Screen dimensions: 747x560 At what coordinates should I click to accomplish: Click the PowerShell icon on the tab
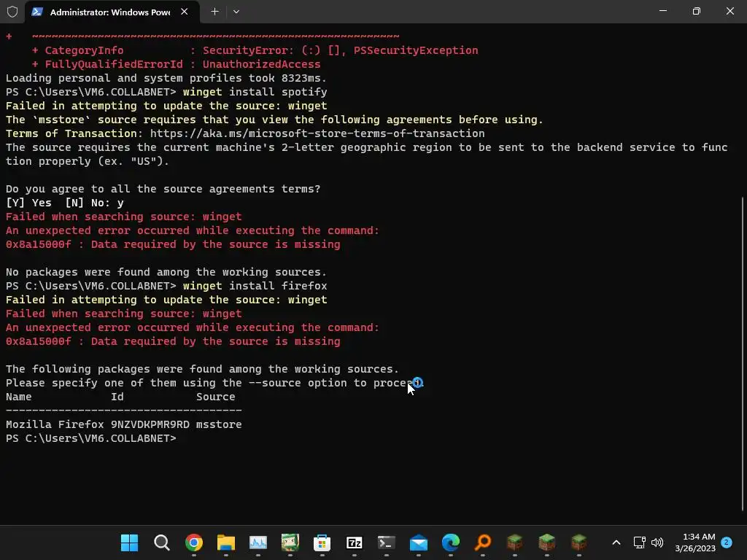tap(37, 12)
